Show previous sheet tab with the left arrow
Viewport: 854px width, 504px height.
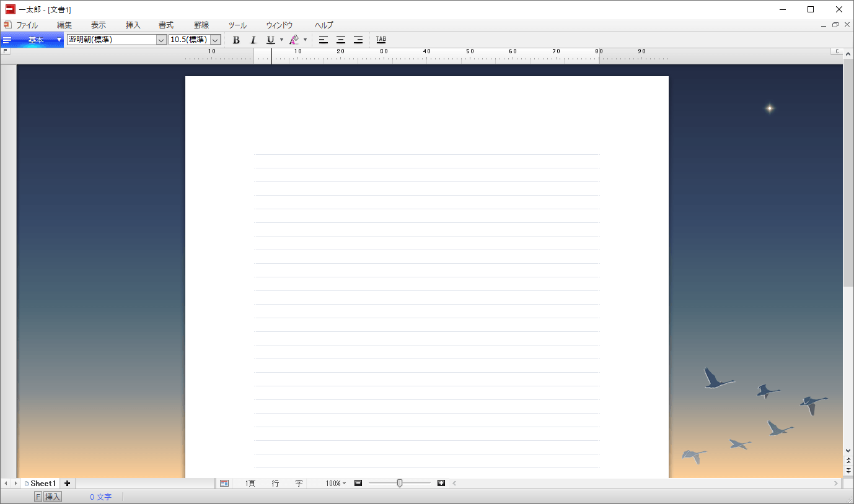[x=6, y=484]
